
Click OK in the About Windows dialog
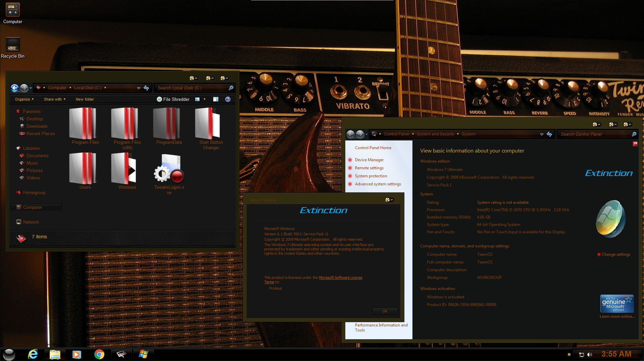pos(385,311)
